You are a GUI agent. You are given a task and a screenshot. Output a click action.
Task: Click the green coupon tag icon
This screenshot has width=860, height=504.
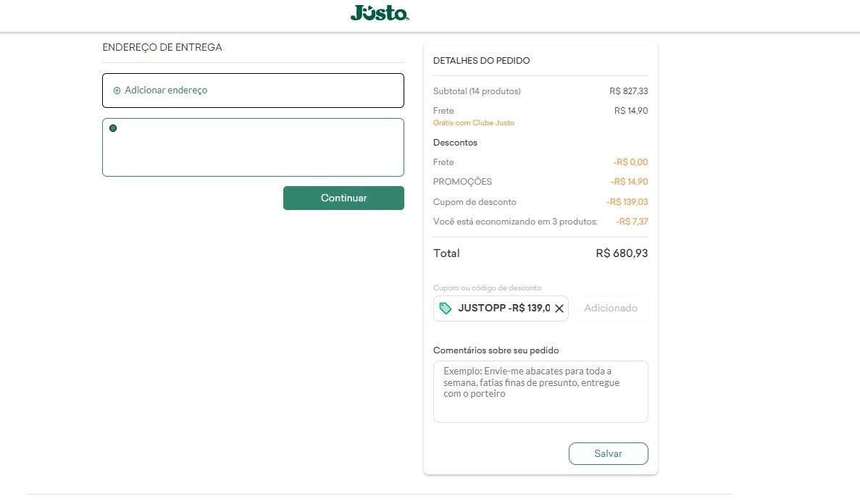point(446,308)
